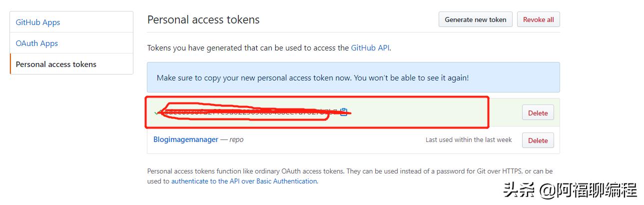Follow the GitHub API link
The image size is (644, 205).
point(370,48)
